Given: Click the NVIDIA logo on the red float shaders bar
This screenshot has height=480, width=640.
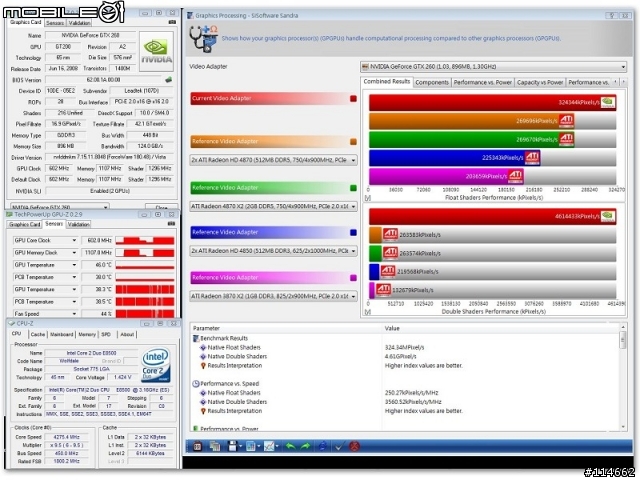Looking at the screenshot, I should [x=607, y=102].
